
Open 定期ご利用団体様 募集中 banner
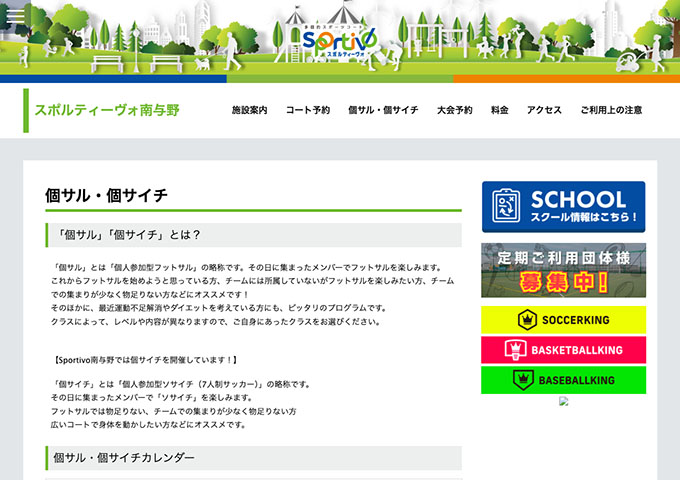coord(563,270)
